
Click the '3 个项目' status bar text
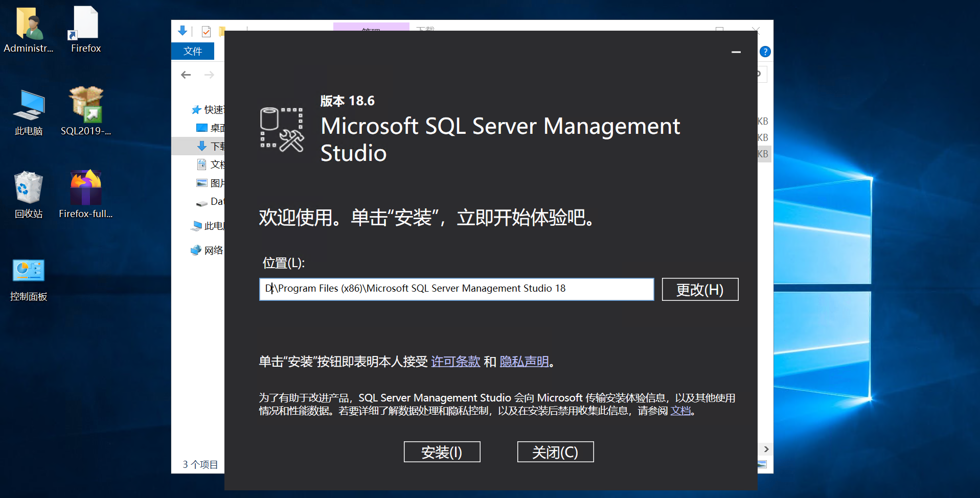click(x=200, y=464)
